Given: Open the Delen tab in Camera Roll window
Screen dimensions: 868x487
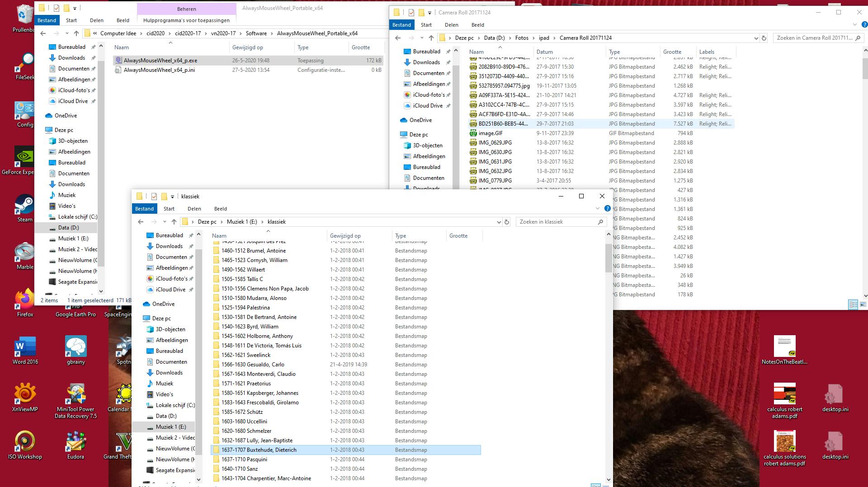Looking at the screenshot, I should (x=452, y=25).
